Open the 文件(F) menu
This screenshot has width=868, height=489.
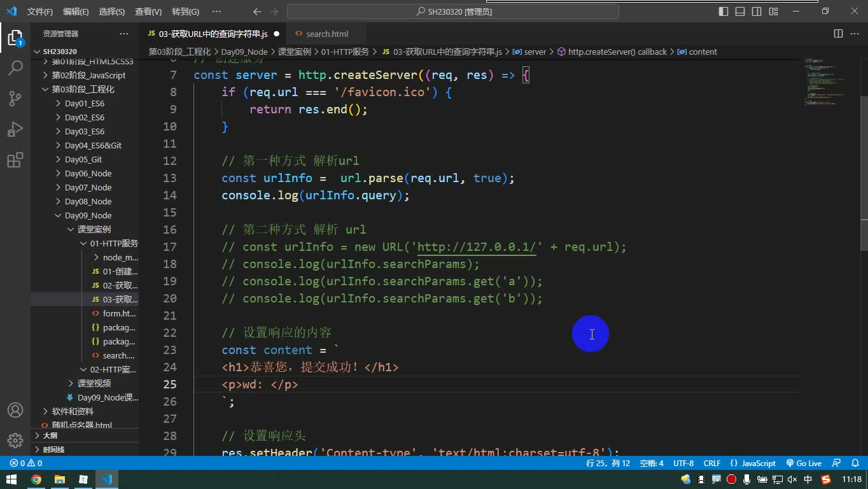[x=40, y=11]
